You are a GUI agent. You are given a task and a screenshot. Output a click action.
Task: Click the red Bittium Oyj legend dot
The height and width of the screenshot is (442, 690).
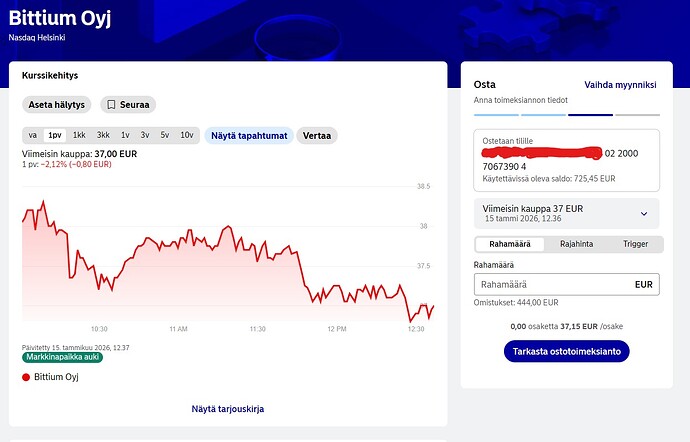[x=26, y=377]
